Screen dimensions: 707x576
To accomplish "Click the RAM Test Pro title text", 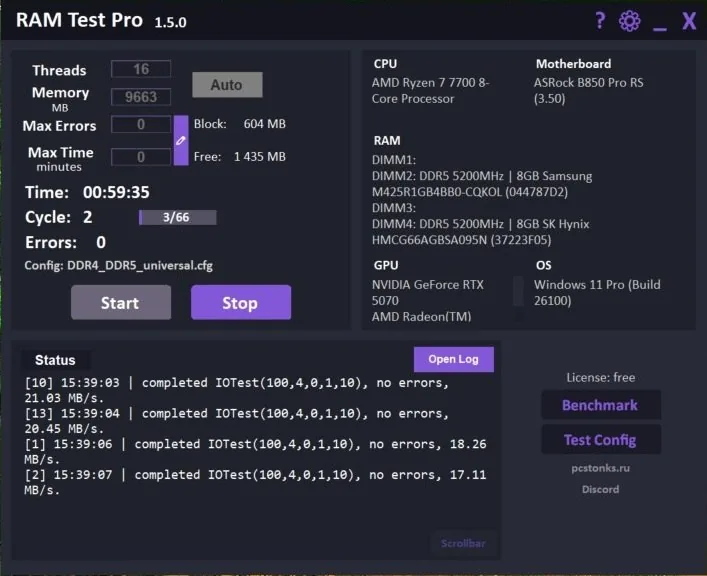I will coord(79,20).
